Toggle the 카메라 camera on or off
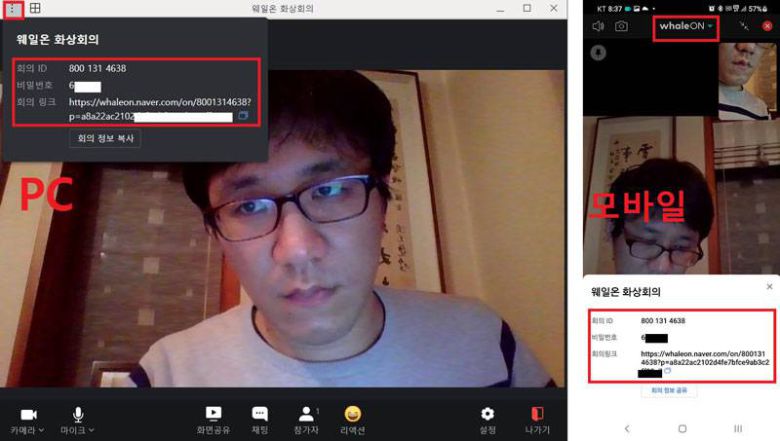The width and height of the screenshot is (780, 441). click(x=28, y=413)
